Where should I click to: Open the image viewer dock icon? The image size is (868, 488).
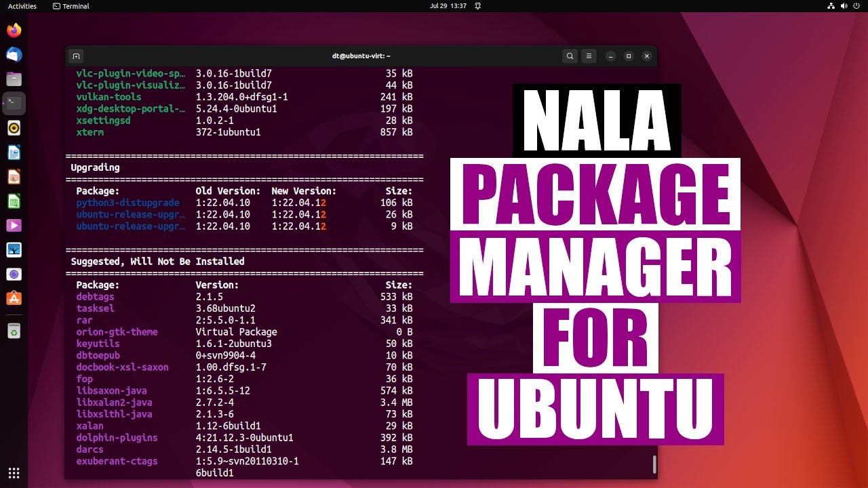pos(14,250)
